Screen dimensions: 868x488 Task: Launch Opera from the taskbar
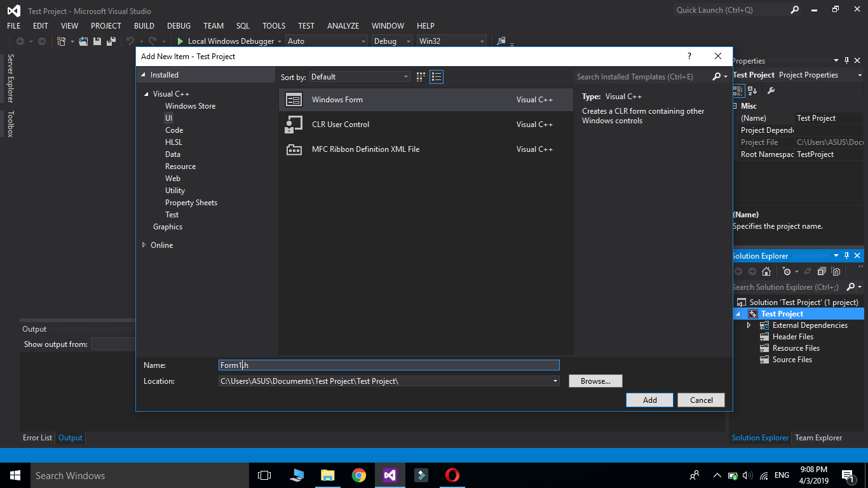click(x=452, y=475)
